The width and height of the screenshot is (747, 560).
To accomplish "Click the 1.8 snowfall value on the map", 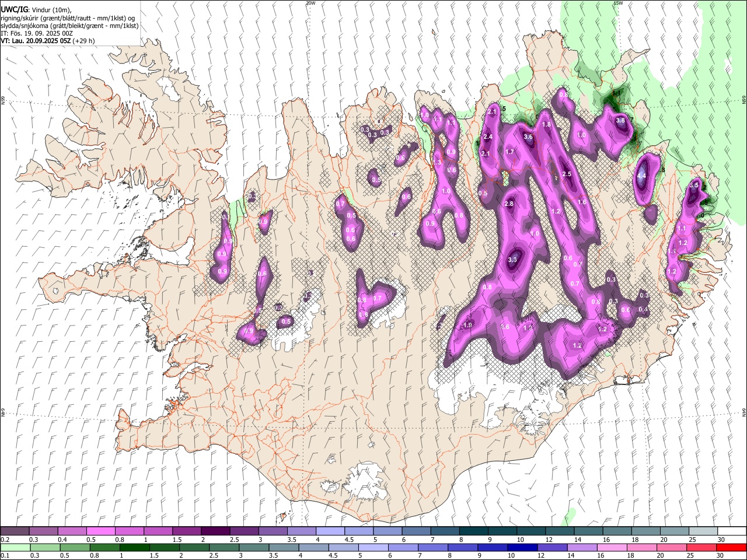I will (x=547, y=124).
